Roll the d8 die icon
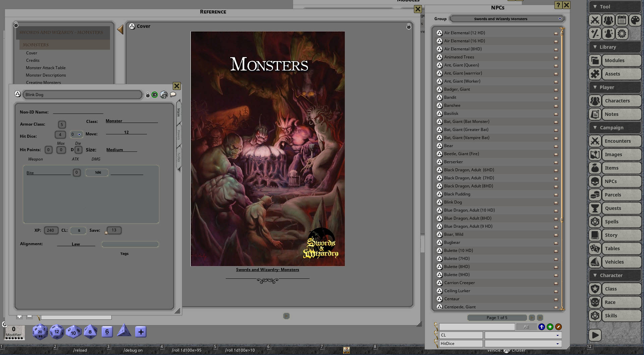 coord(90,332)
